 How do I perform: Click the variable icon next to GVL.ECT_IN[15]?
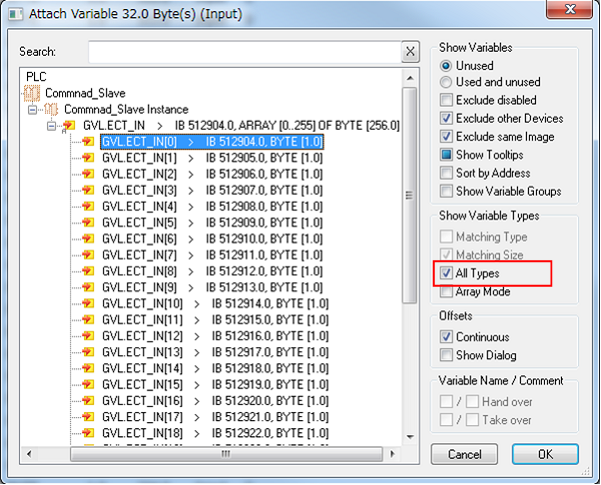coord(87,384)
